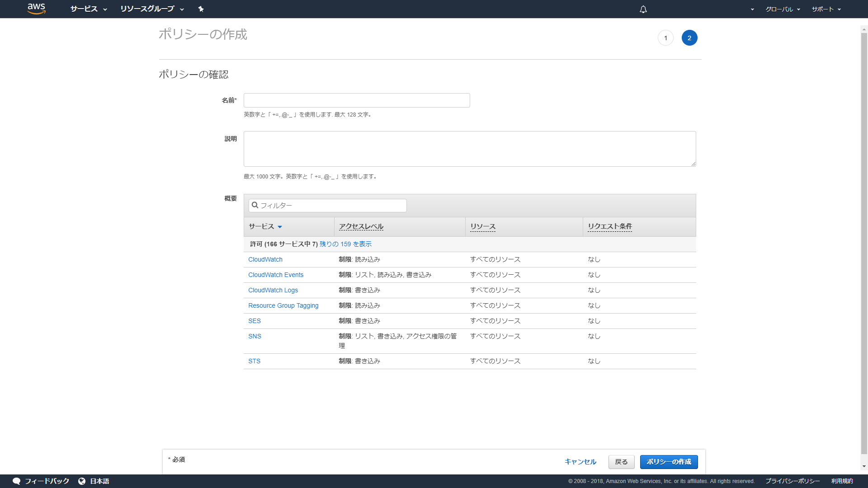Click the 戻る button

point(622,462)
